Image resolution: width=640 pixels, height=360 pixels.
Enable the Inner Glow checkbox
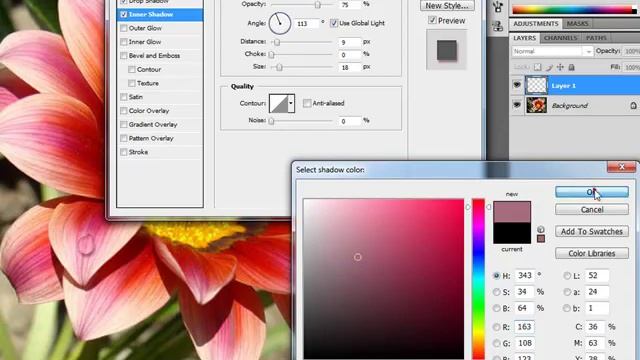coord(124,42)
